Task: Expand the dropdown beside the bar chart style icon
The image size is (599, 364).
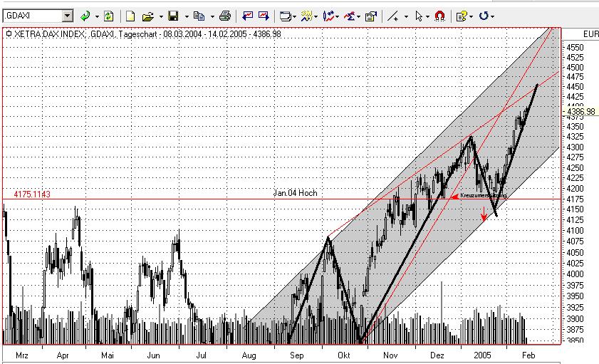Action: pos(337,16)
